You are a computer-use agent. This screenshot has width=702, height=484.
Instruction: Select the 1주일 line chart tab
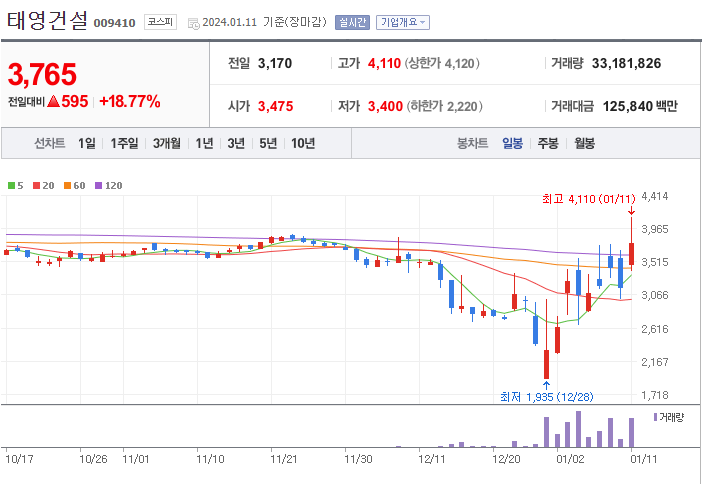(x=124, y=144)
